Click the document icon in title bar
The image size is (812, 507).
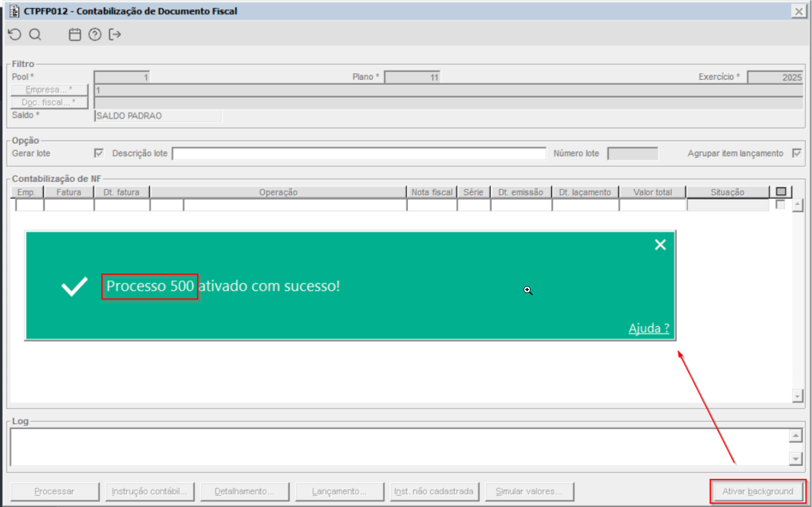pyautogui.click(x=14, y=11)
